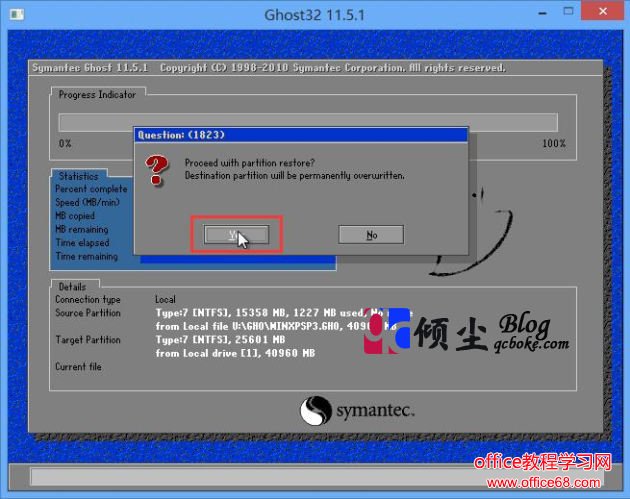The width and height of the screenshot is (630, 499).
Task: Click the Progress Indicator label
Action: [97, 94]
